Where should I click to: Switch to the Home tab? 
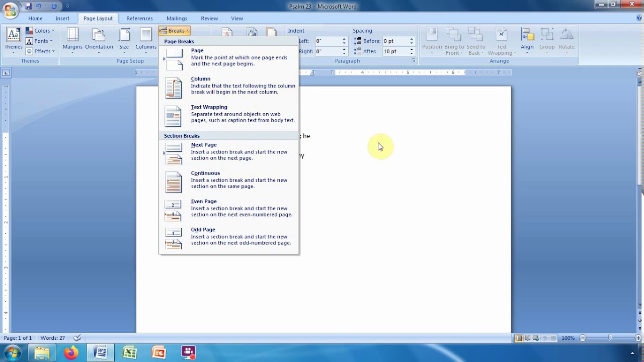(x=35, y=19)
